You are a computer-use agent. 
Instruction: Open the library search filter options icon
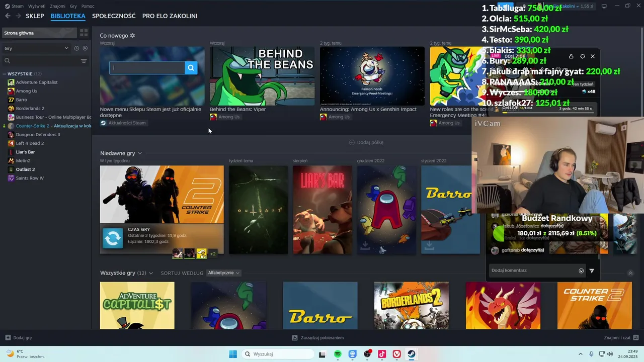pos(84,61)
